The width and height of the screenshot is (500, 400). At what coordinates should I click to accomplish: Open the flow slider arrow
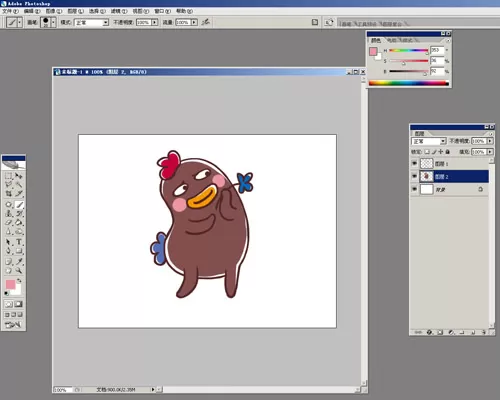coord(194,22)
